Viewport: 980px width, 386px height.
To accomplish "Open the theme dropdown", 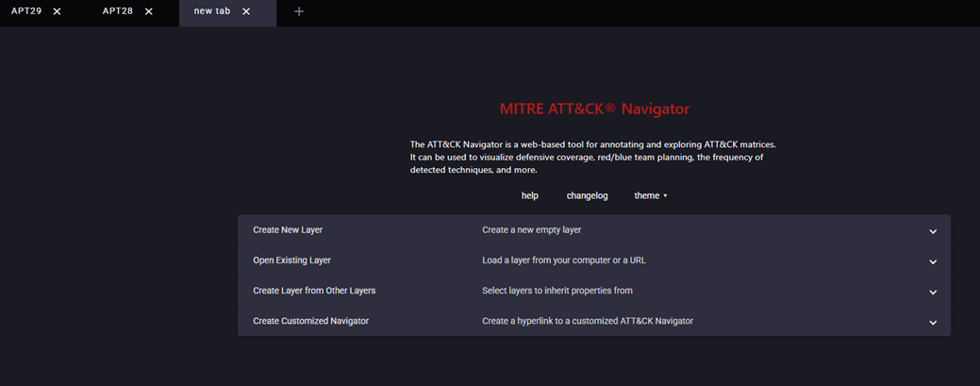I will (650, 195).
